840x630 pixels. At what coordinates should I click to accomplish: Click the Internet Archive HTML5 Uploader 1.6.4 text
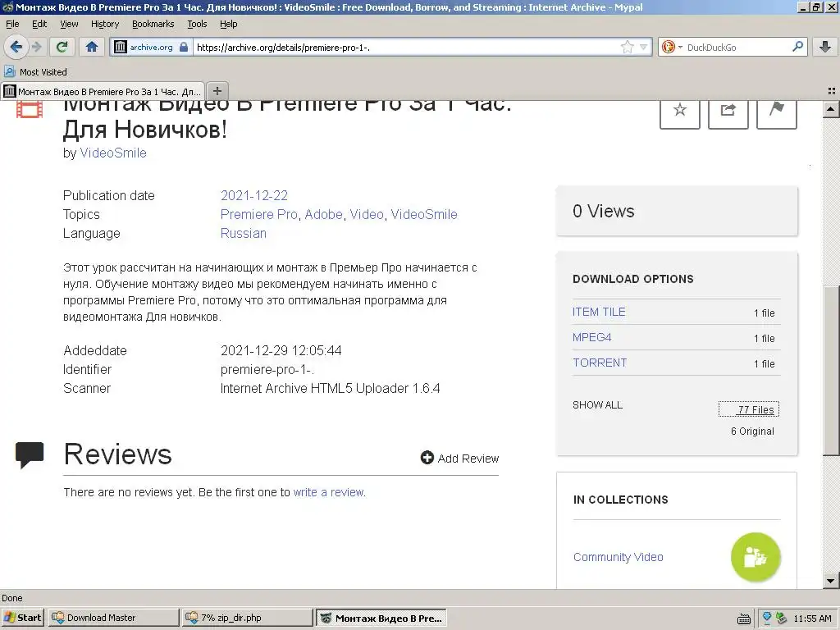click(330, 388)
